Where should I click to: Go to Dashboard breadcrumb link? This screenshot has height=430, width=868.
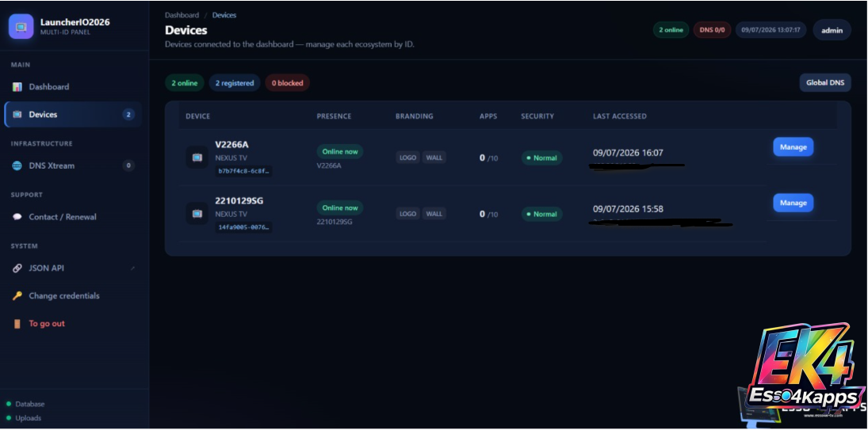tap(182, 15)
